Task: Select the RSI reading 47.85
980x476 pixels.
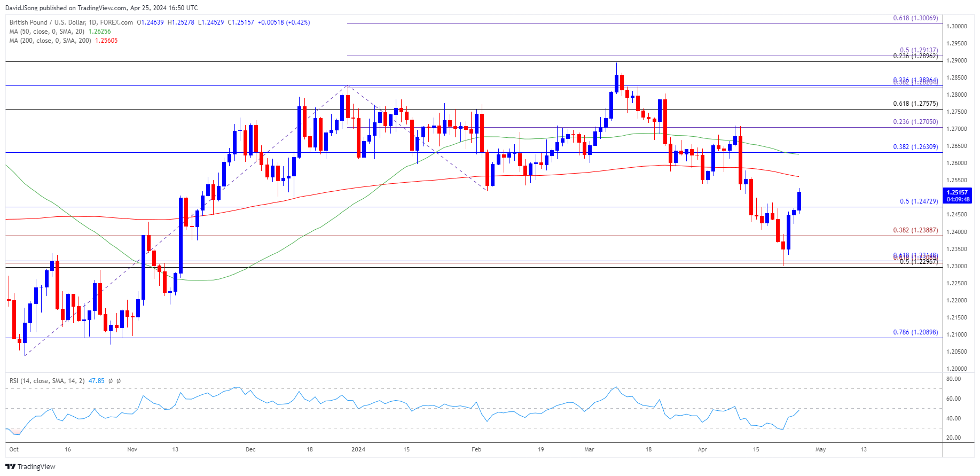Action: point(96,381)
